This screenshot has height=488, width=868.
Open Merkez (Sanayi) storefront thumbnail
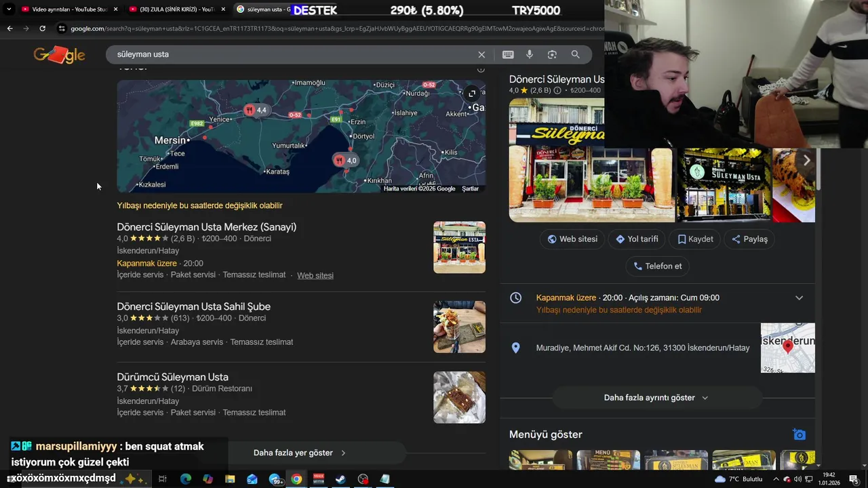pos(459,247)
